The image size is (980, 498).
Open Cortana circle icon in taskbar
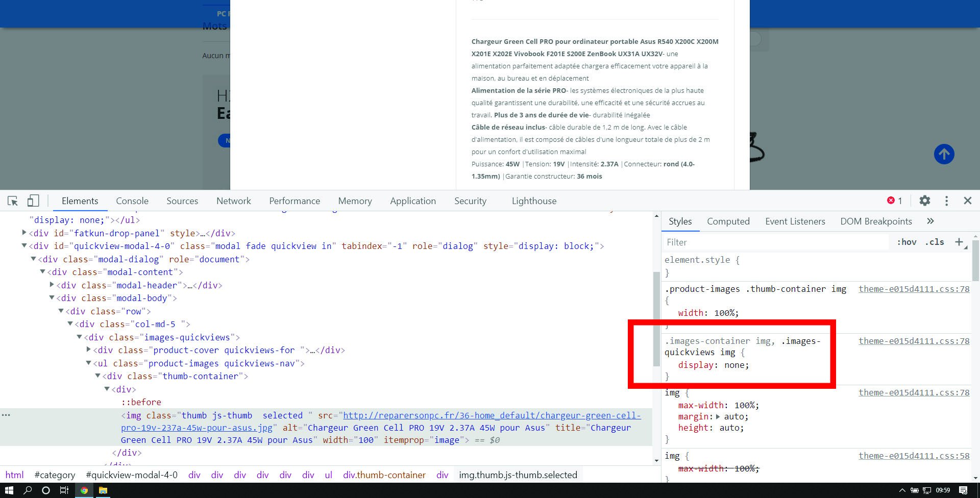(x=46, y=490)
